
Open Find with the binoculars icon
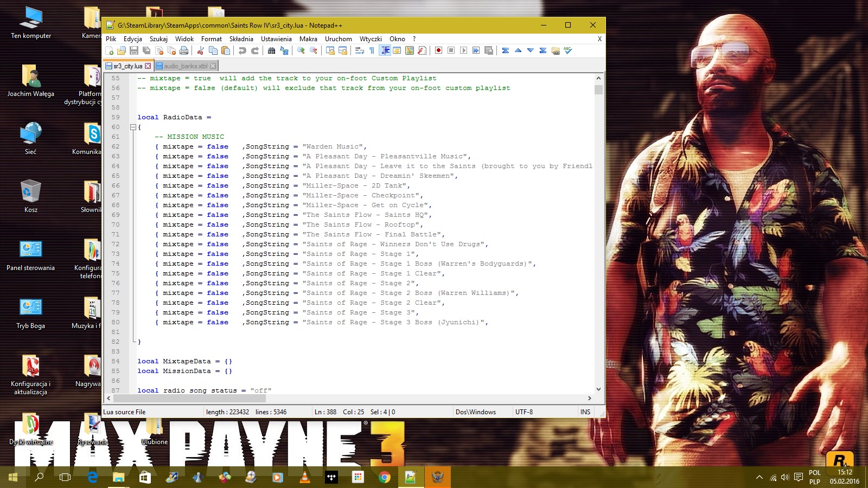pos(271,50)
